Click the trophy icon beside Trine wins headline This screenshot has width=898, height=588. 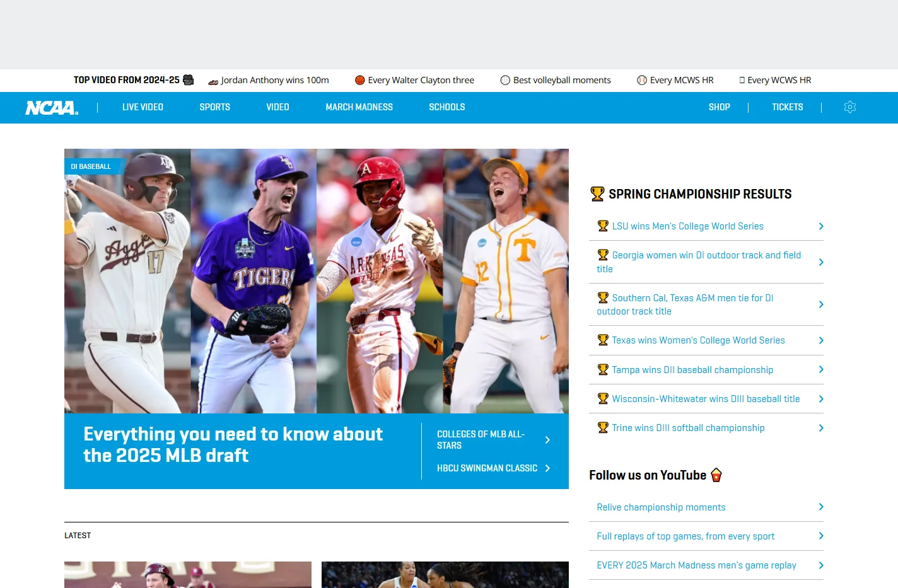tap(603, 427)
